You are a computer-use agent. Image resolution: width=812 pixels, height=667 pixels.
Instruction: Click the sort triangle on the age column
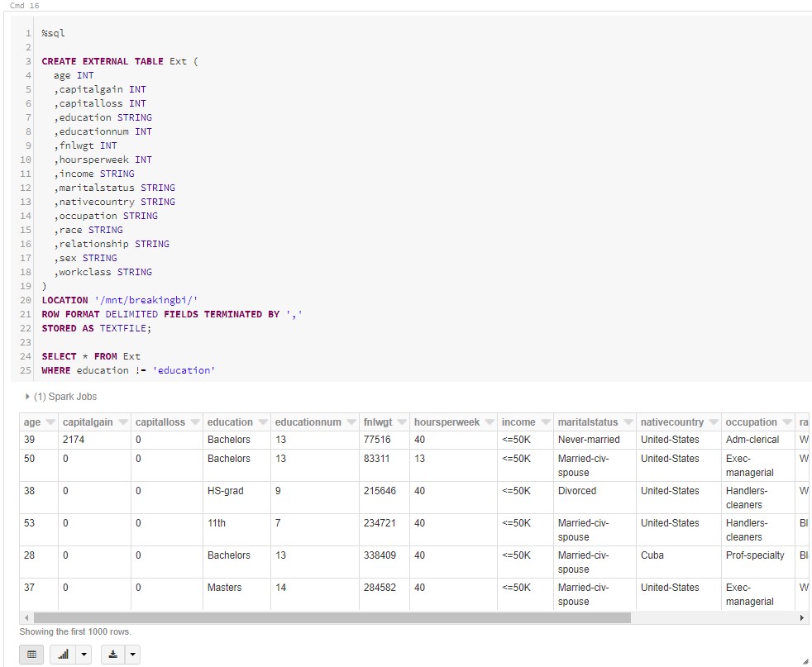pyautogui.click(x=48, y=422)
